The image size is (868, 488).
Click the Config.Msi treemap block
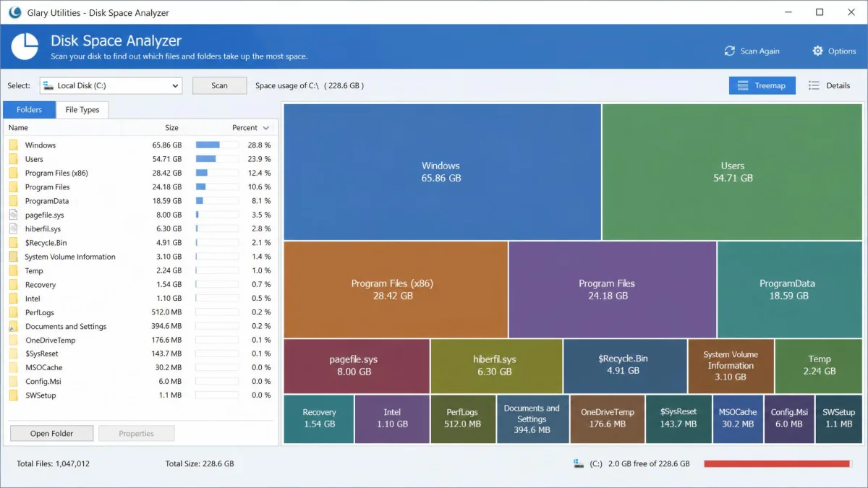[x=789, y=419]
